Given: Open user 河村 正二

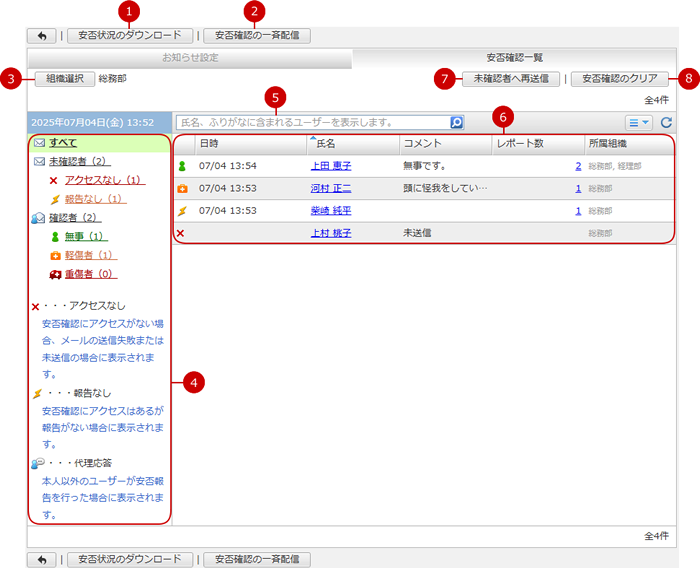Looking at the screenshot, I should [331, 188].
